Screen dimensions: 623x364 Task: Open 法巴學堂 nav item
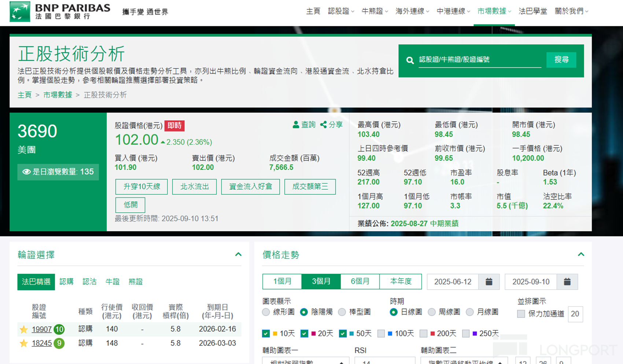point(532,11)
